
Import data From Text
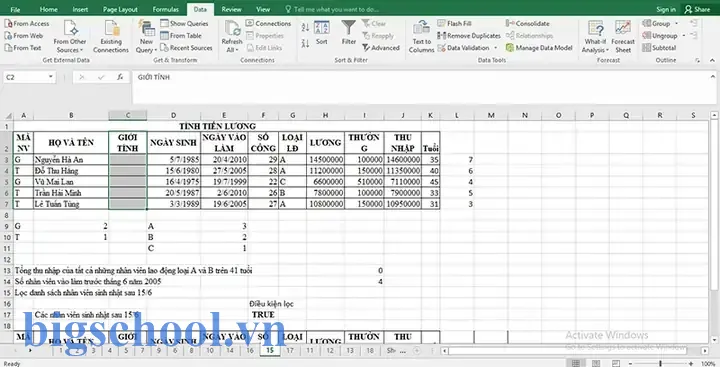[23, 47]
